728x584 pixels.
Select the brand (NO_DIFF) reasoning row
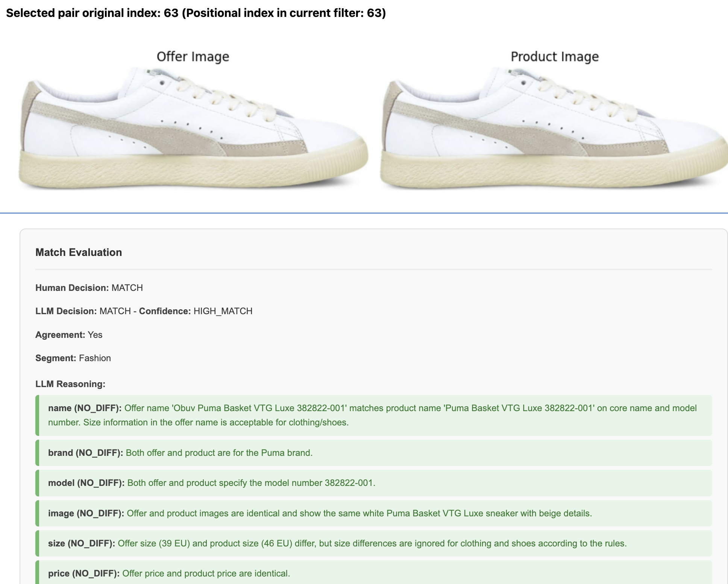[x=374, y=453]
